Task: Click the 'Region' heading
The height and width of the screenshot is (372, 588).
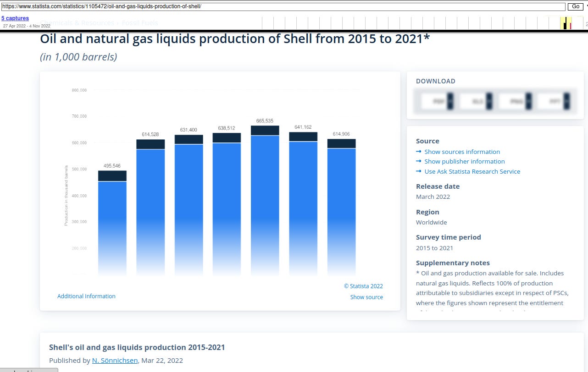Action: coord(427,212)
